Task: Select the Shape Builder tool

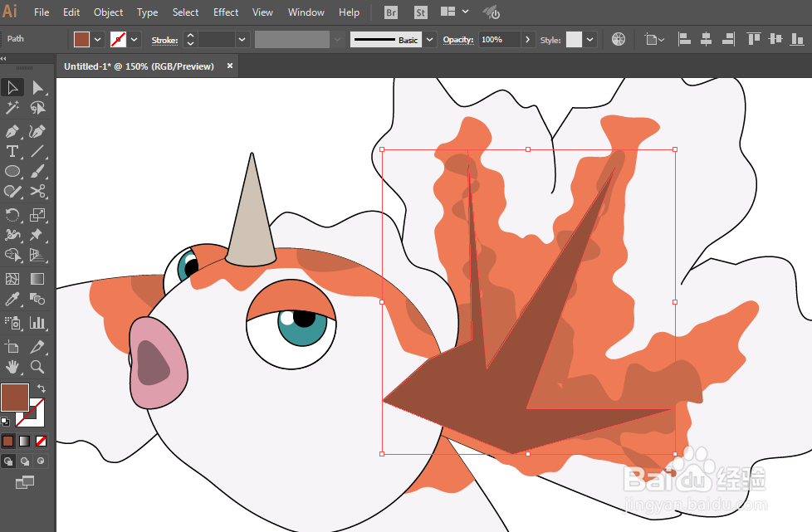Action: click(x=12, y=255)
